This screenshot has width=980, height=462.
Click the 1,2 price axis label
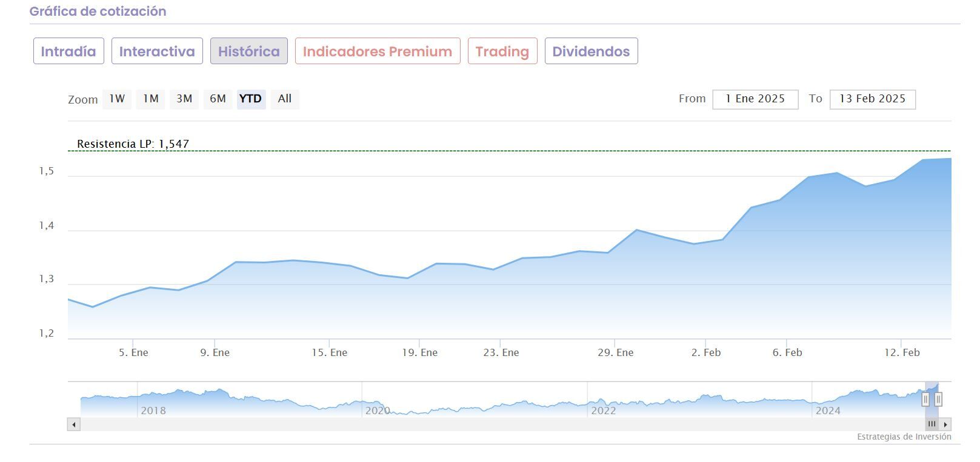point(47,334)
